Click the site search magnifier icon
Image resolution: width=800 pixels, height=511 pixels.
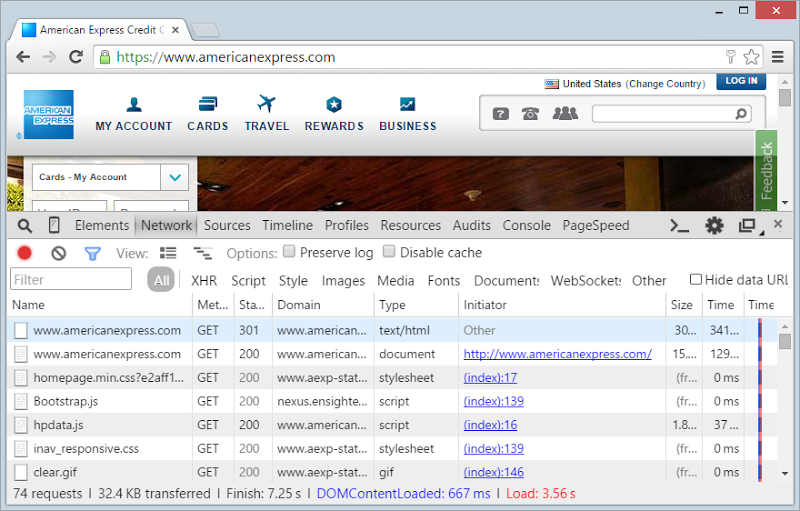pyautogui.click(x=741, y=114)
